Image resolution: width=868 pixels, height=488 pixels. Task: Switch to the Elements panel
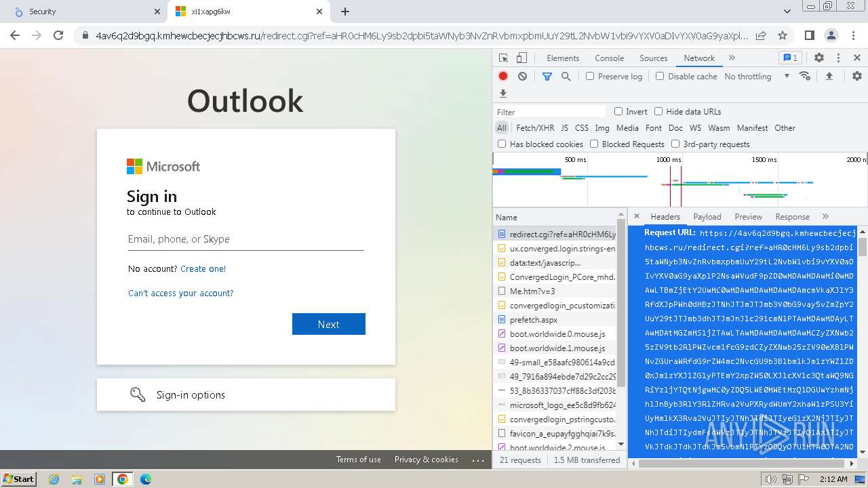pos(563,58)
